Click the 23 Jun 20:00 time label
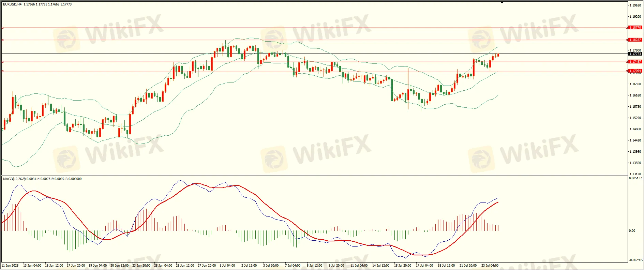Screen dimensions: 644x270 (141, 265)
